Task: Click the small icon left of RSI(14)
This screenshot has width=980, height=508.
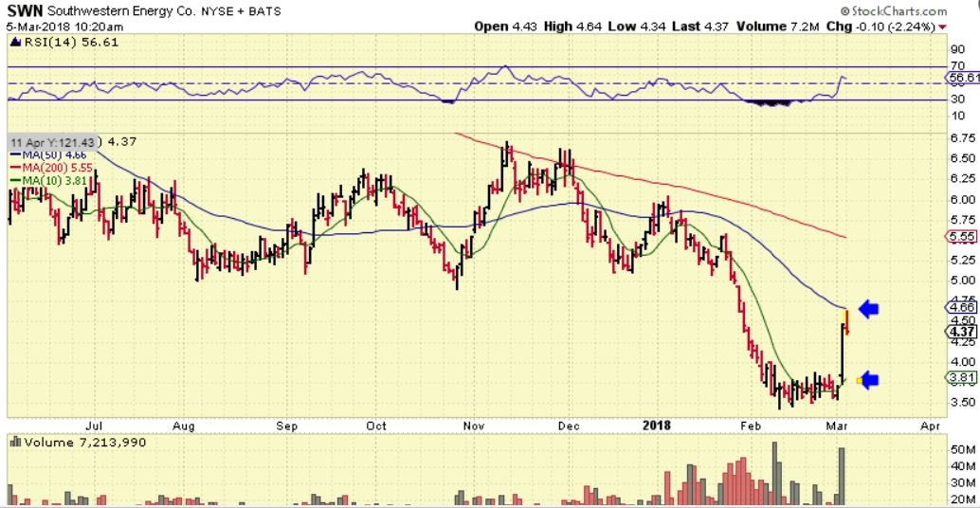Action: point(12,43)
